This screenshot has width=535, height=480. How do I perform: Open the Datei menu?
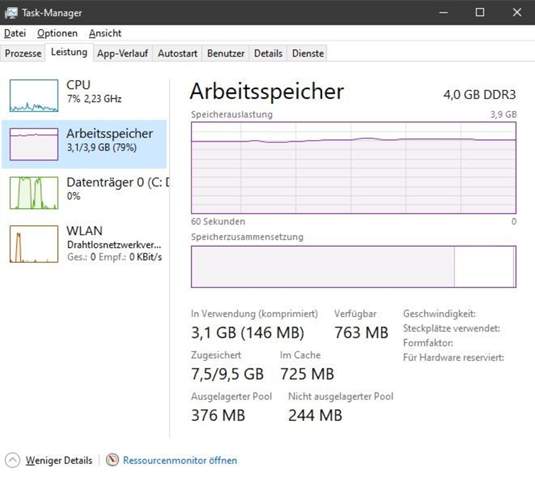click(15, 33)
